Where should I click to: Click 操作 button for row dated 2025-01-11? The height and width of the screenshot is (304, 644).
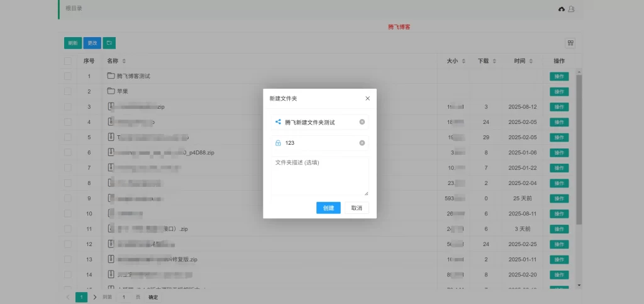(559, 260)
